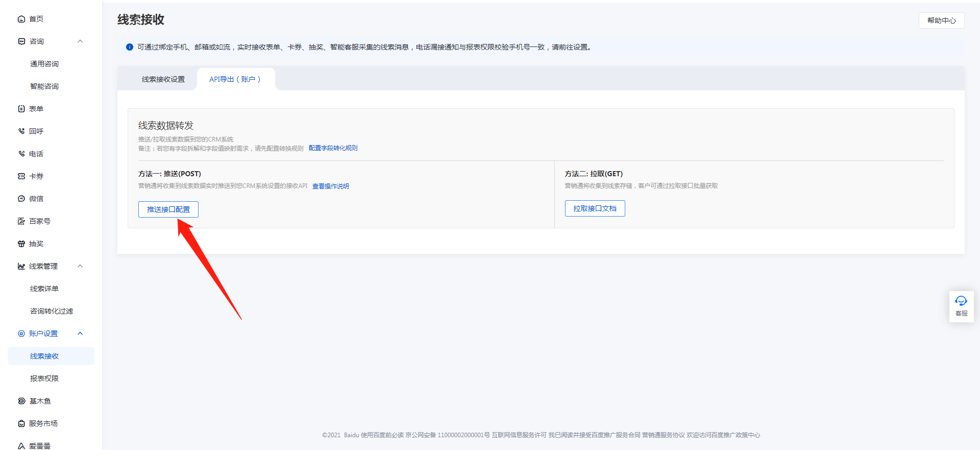The height and width of the screenshot is (450, 980).
Task: Click the 微信 WeChat icon
Action: click(21, 199)
